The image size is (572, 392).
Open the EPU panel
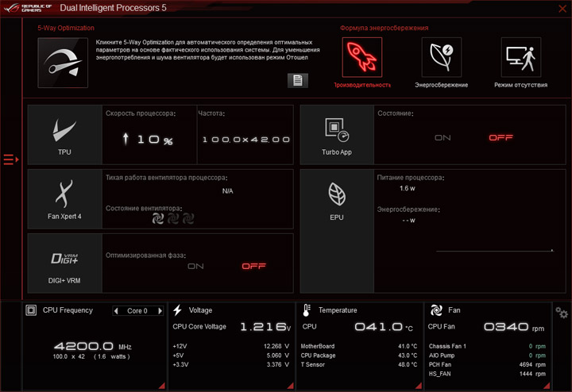337,231
